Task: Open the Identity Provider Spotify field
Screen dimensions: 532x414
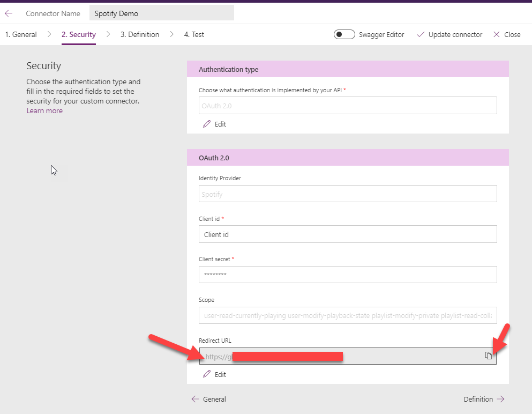Action: point(347,194)
